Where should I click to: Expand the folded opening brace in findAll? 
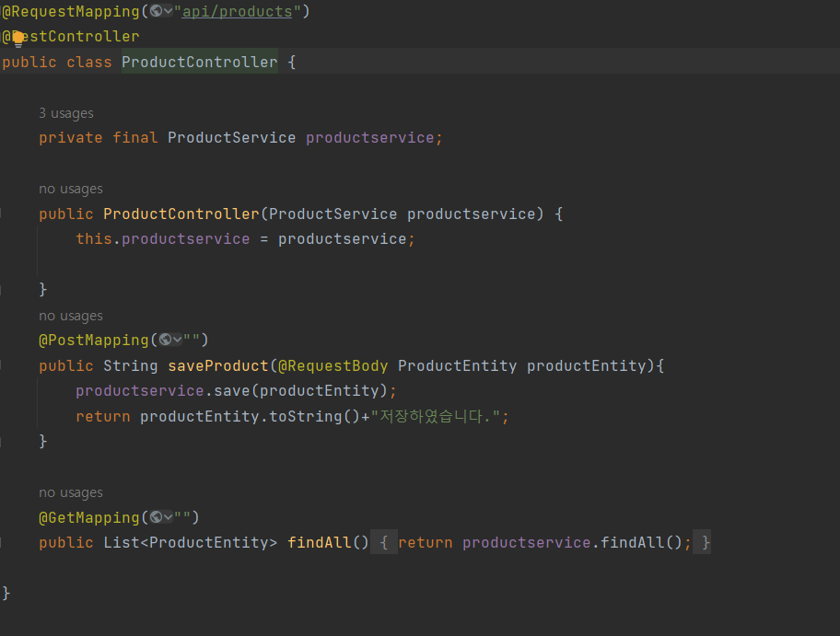click(x=383, y=542)
